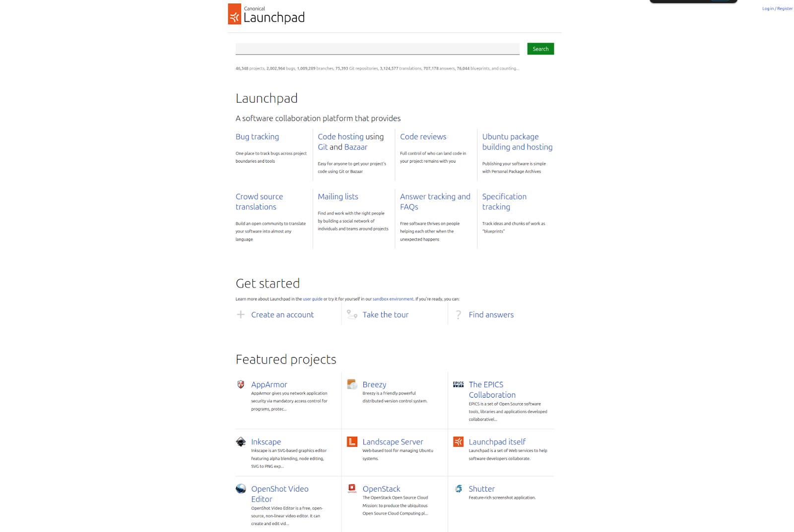
Task: Focus the Launchpad search text field
Action: pyautogui.click(x=377, y=49)
